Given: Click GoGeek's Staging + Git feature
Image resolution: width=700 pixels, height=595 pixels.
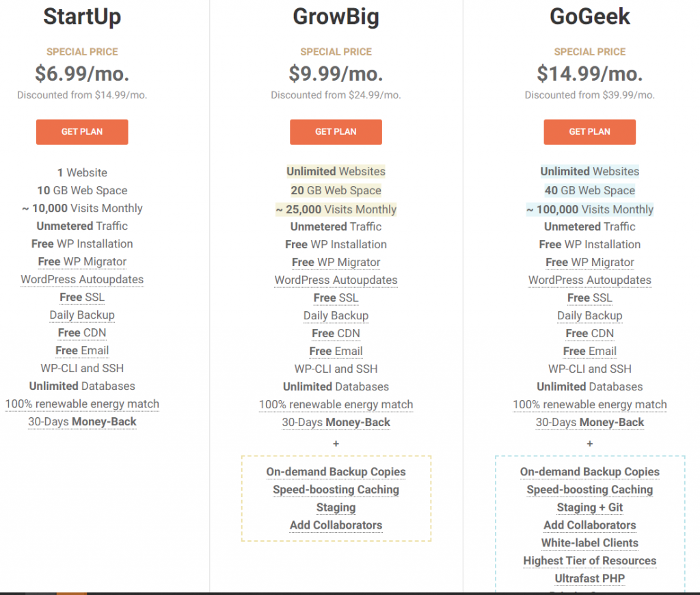Looking at the screenshot, I should pos(589,507).
